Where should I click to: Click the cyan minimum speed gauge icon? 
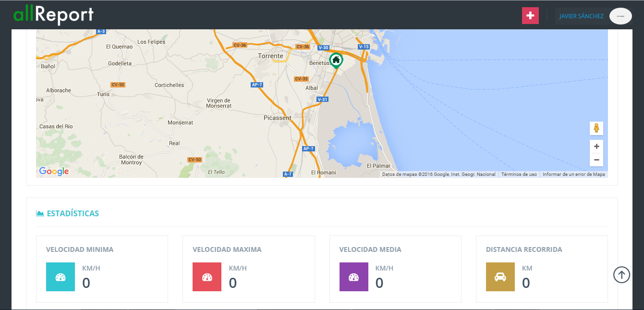(x=61, y=277)
